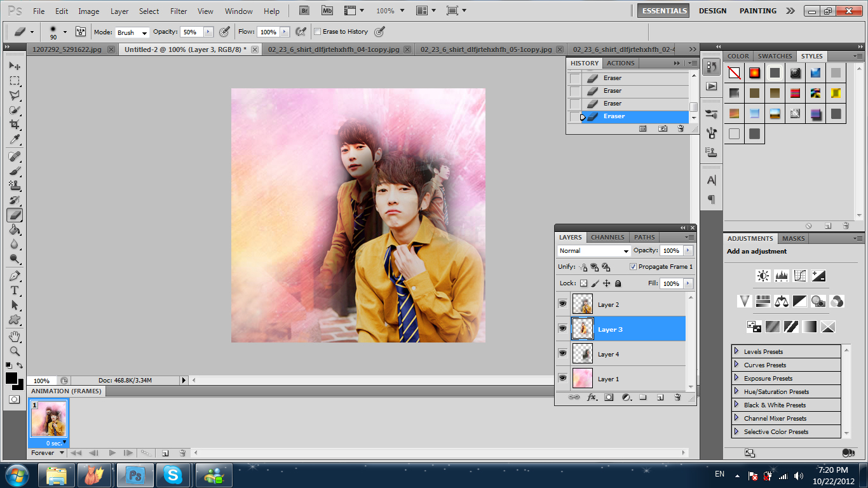This screenshot has height=488, width=868.
Task: Open layer Fill slider arrow
Action: pos(688,283)
